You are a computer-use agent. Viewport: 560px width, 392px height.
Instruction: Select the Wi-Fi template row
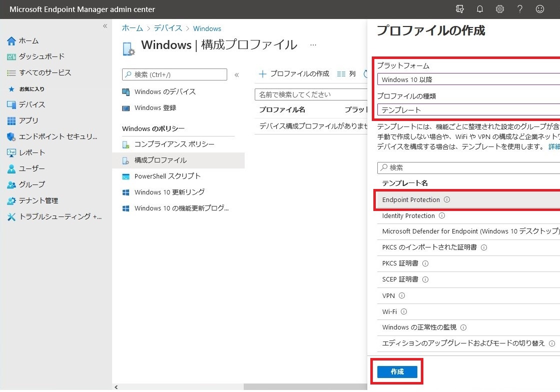pyautogui.click(x=468, y=311)
